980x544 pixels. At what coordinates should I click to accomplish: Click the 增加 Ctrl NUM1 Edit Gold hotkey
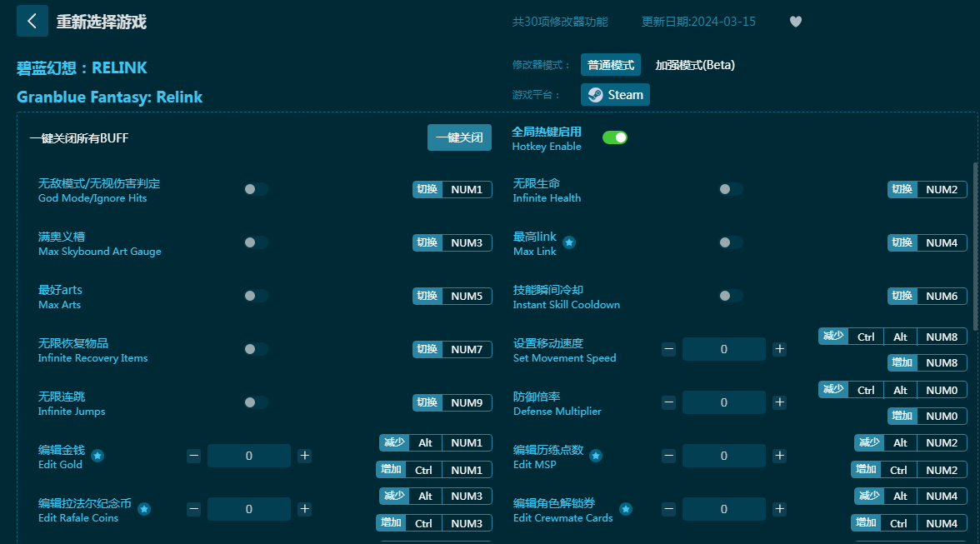tap(433, 470)
